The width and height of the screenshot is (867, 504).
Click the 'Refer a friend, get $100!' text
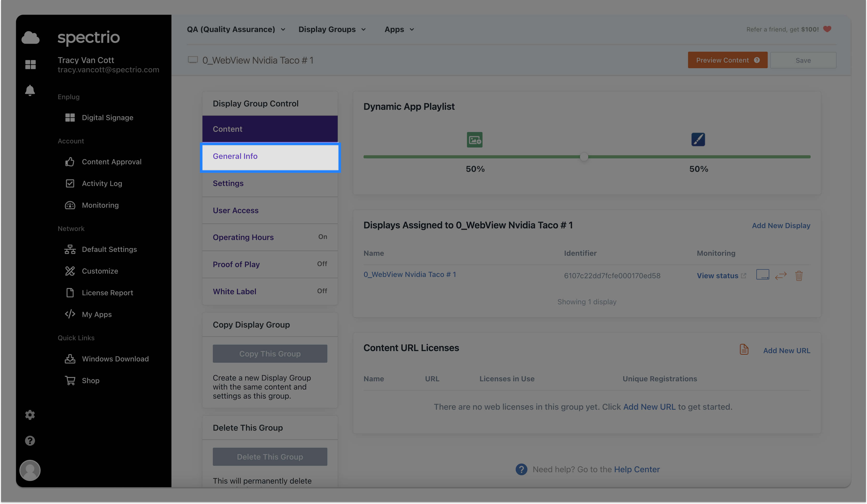(x=782, y=29)
